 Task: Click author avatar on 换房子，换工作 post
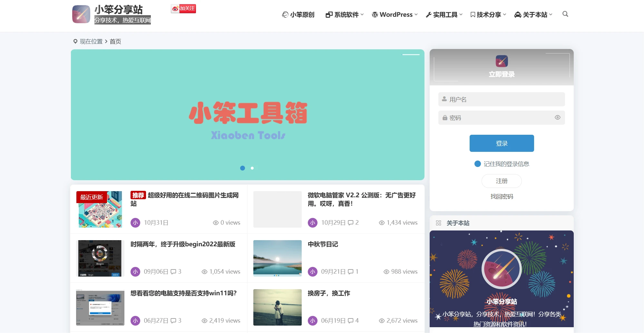[x=313, y=321]
